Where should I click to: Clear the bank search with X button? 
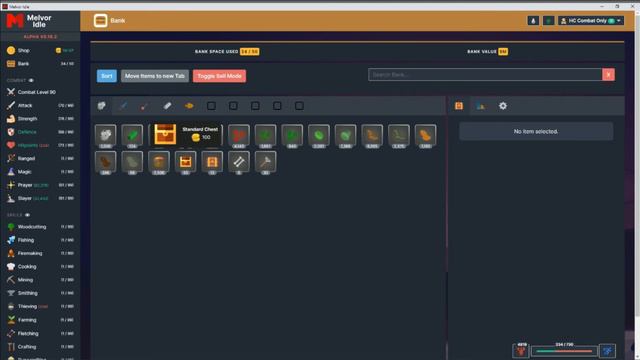click(x=608, y=75)
